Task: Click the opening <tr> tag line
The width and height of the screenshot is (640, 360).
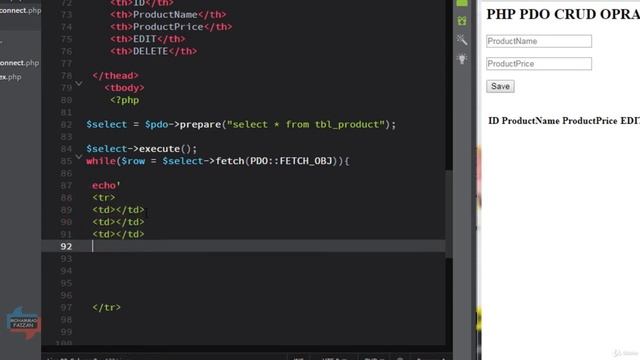Action: 104,198
